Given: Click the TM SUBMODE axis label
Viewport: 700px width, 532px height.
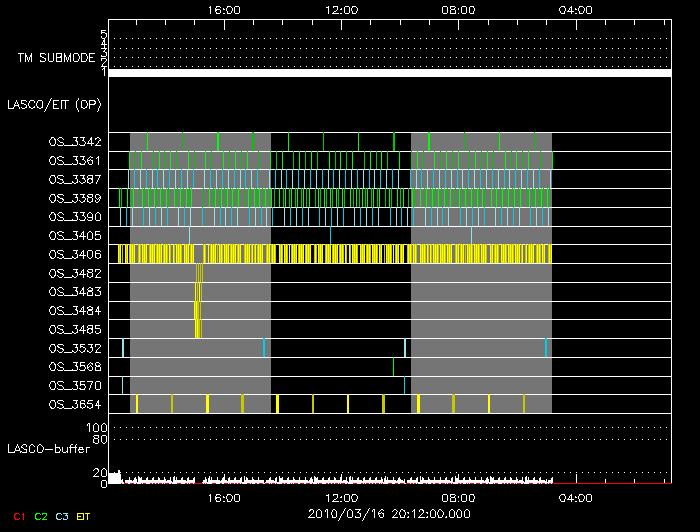Looking at the screenshot, I should click(x=55, y=58).
